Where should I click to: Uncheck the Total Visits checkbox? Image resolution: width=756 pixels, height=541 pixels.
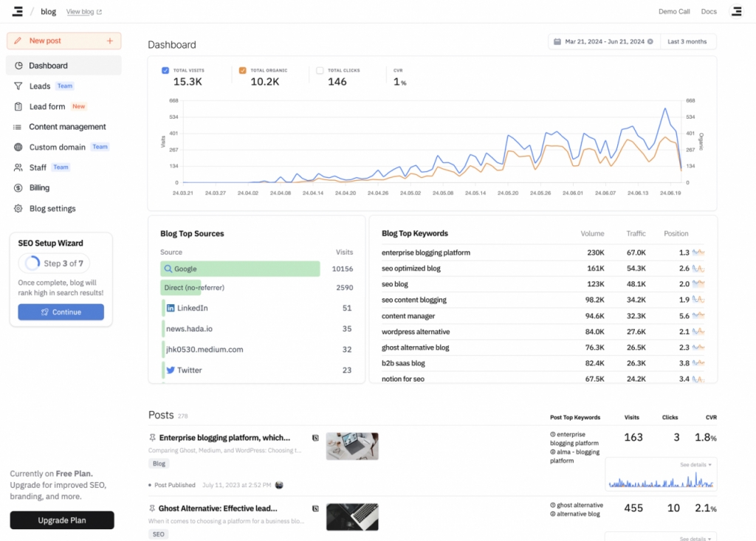point(165,71)
